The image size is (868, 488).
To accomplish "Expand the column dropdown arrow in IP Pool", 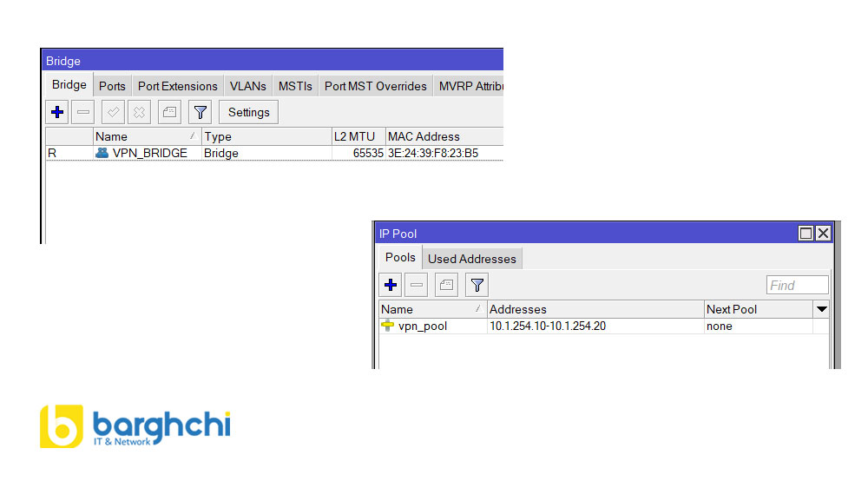I will (821, 309).
